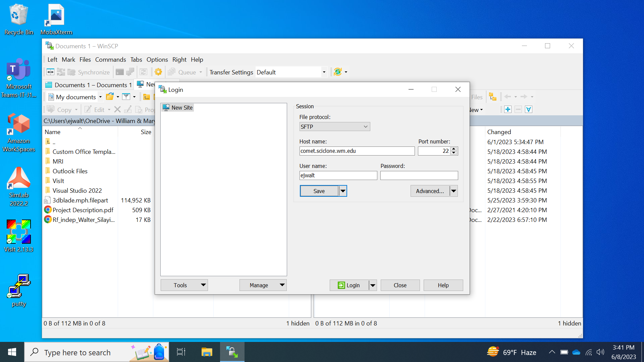The height and width of the screenshot is (362, 644).
Task: Open the Commands menu
Action: click(x=110, y=59)
